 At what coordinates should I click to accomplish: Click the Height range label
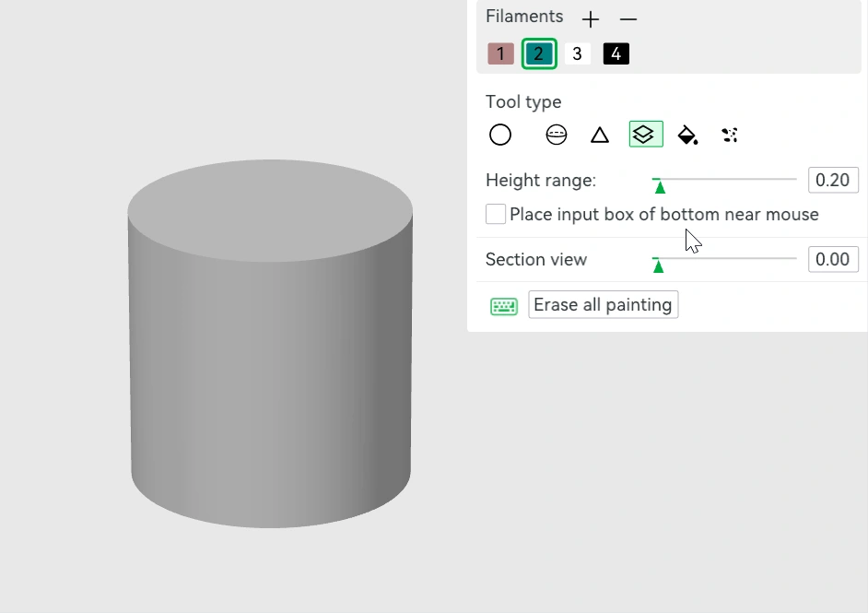coord(541,181)
